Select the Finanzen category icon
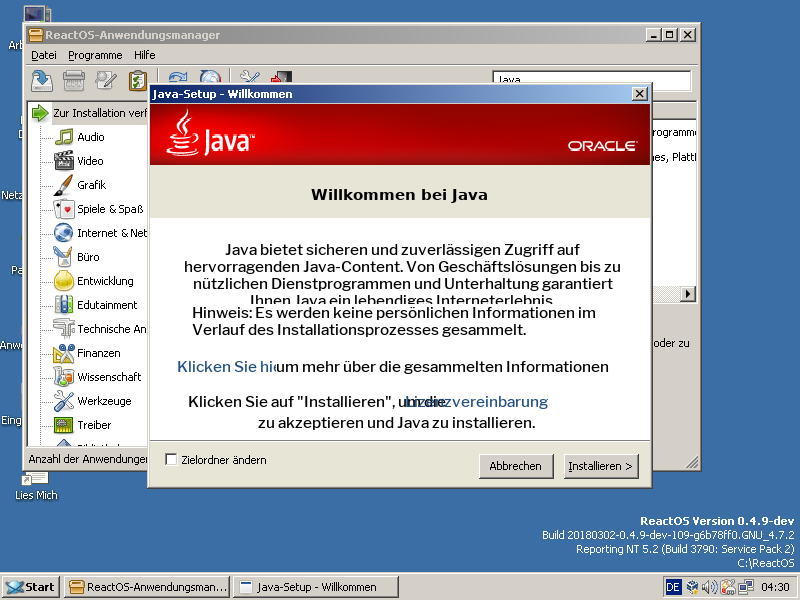 point(64,353)
